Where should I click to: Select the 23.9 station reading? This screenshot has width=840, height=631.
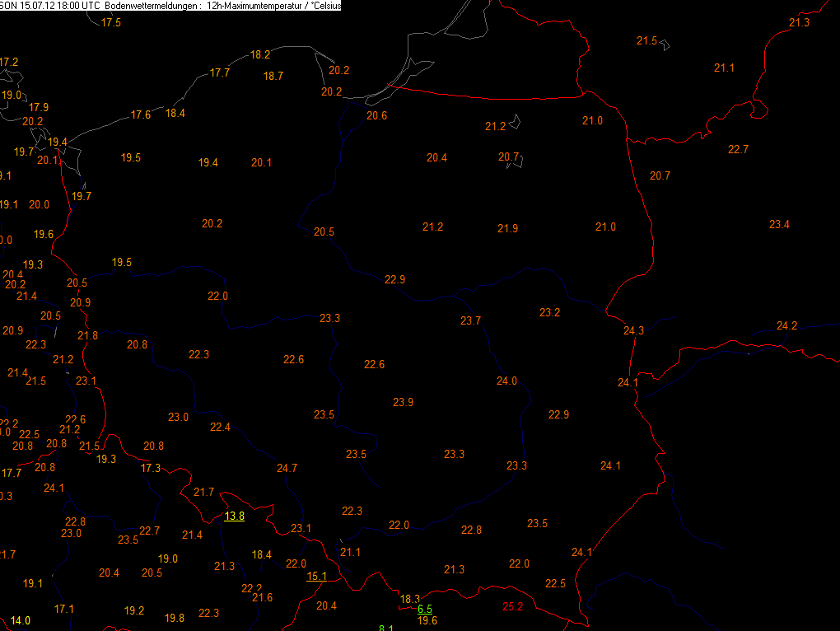click(403, 402)
